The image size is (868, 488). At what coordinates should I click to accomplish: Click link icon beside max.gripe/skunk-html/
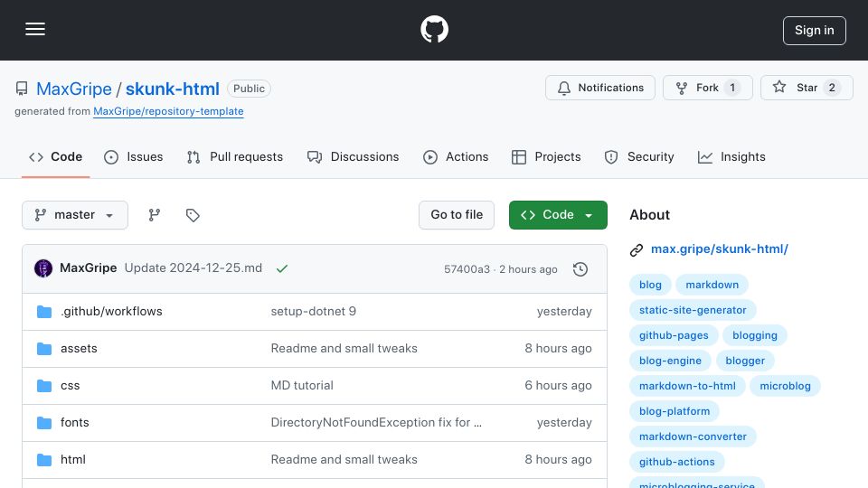tap(637, 250)
